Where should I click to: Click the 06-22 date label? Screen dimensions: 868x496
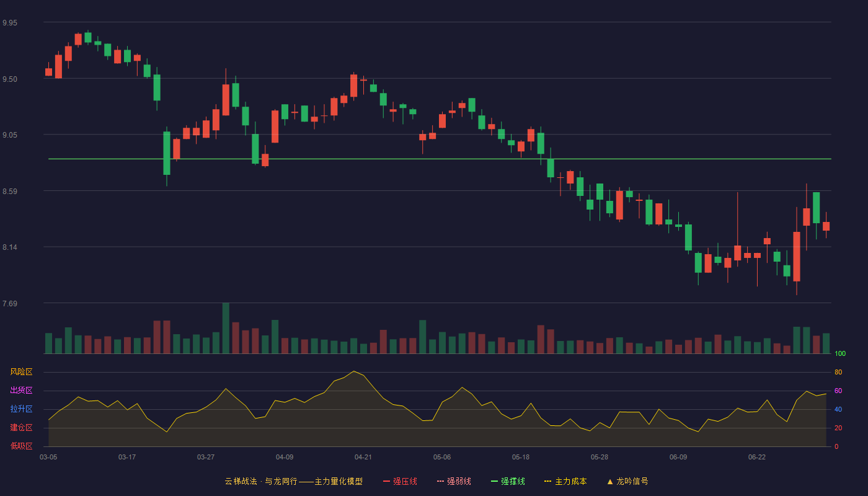pyautogui.click(x=757, y=457)
